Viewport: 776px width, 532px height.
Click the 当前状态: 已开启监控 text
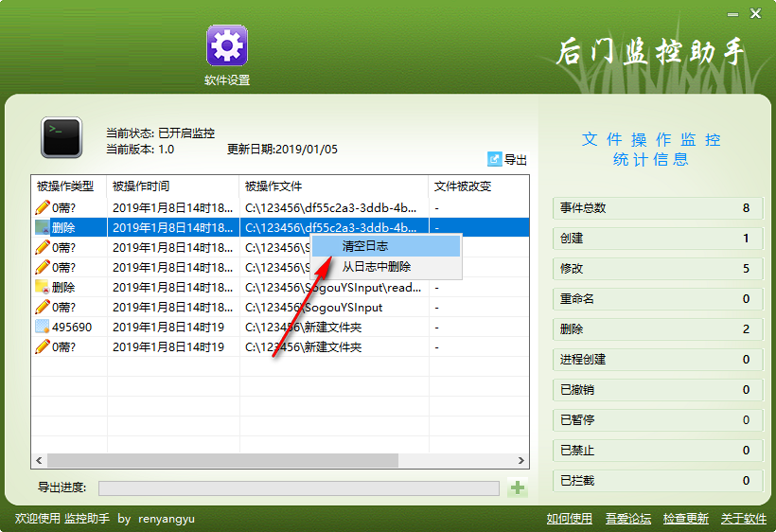tap(160, 133)
